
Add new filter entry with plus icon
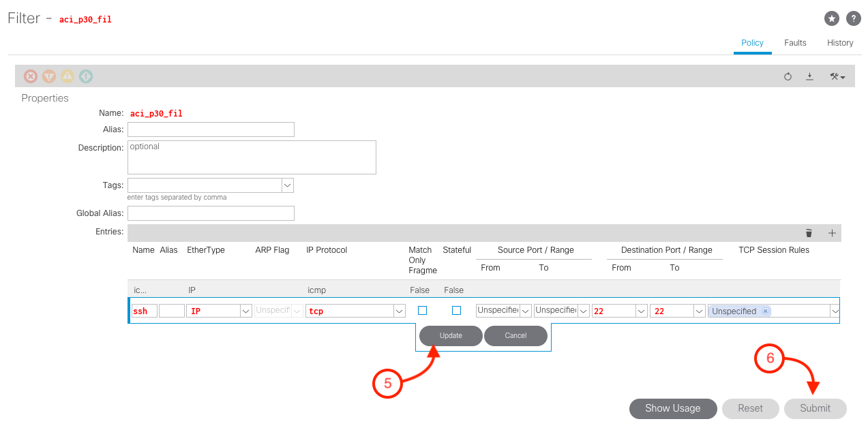832,233
